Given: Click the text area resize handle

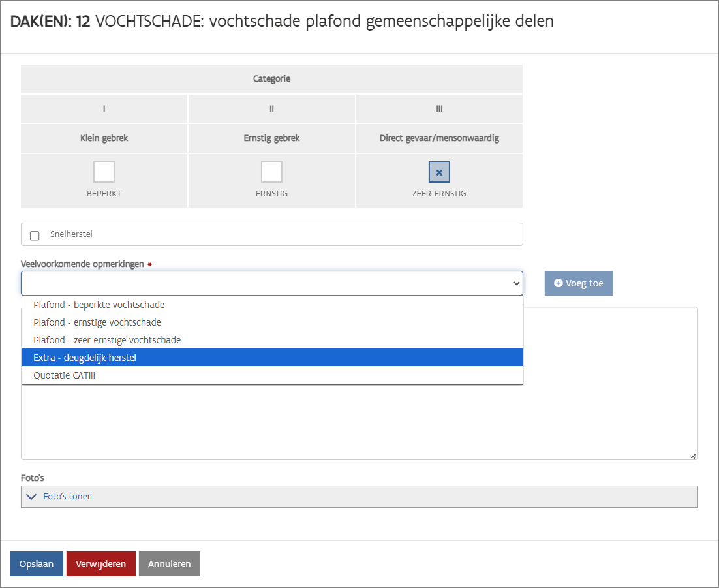Looking at the screenshot, I should [x=693, y=456].
